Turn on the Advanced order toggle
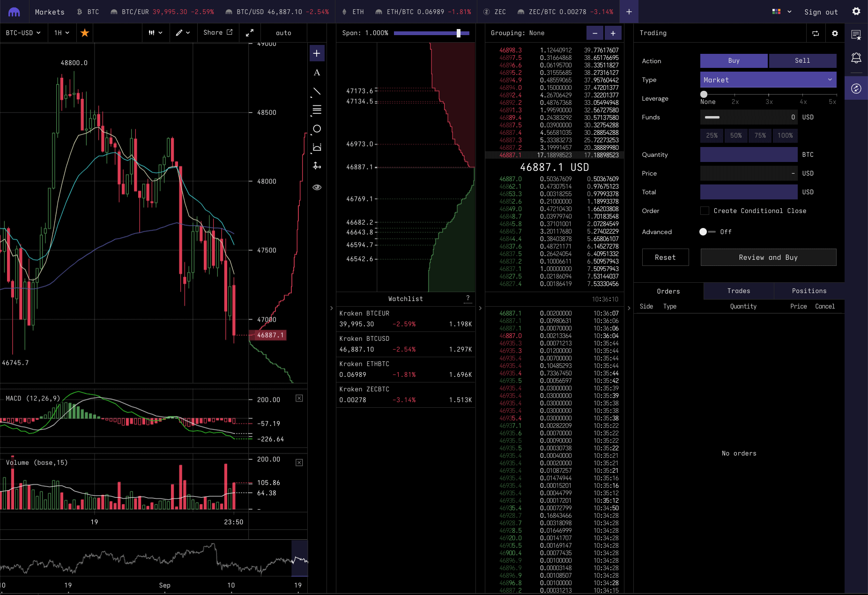The image size is (868, 595). 704,231
